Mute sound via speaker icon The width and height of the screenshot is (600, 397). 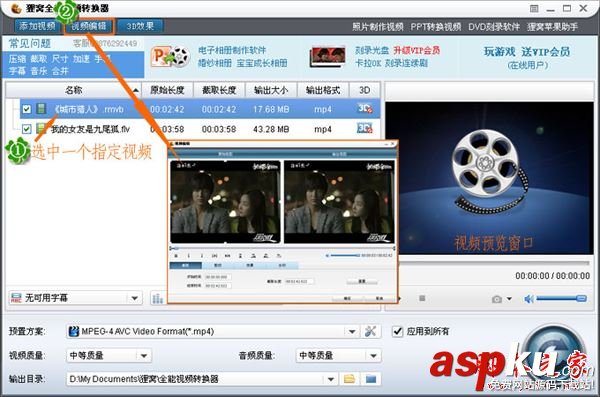[x=529, y=299]
